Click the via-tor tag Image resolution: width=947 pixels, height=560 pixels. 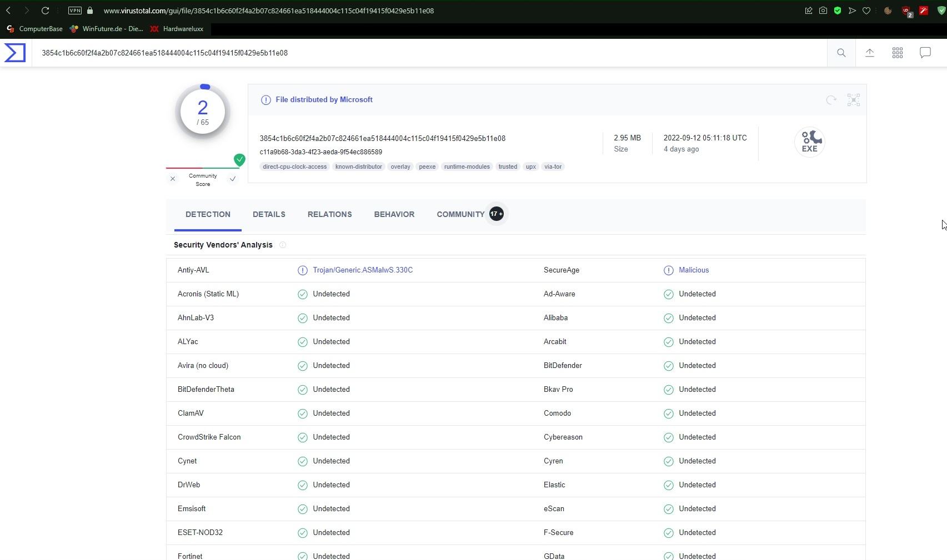pyautogui.click(x=553, y=167)
